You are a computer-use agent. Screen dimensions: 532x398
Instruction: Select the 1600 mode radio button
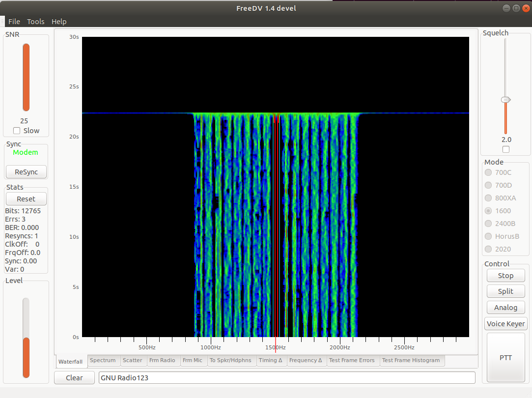488,211
